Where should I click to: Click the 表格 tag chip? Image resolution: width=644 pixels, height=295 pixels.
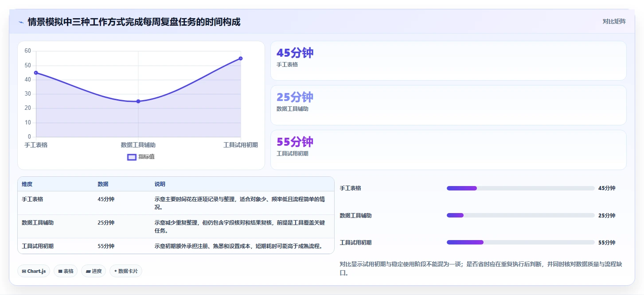pos(66,271)
